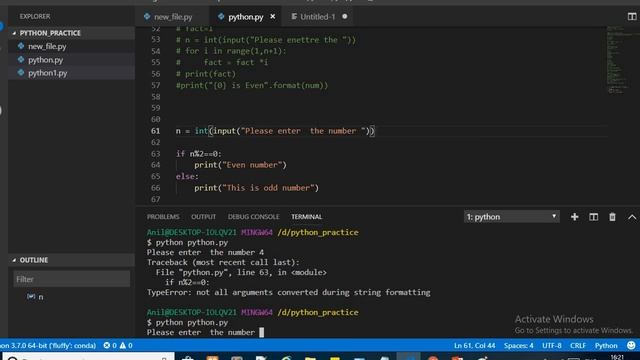Close the python.py tab
This screenshot has width=640, height=360.
coord(273,17)
